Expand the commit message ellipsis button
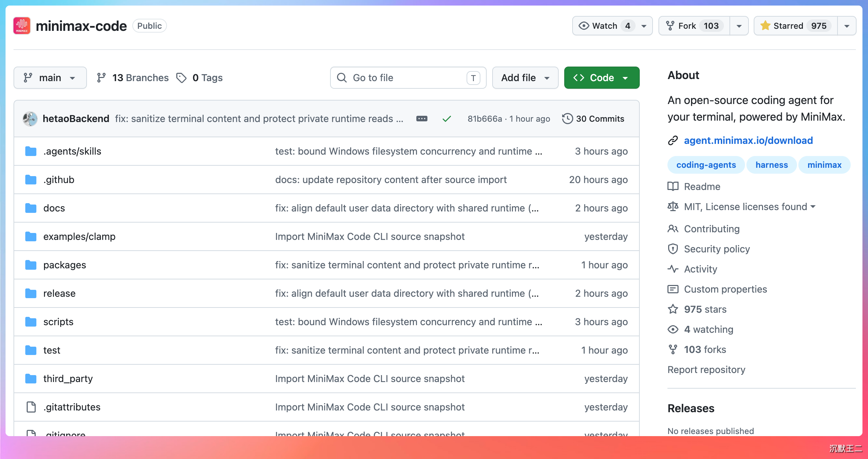Viewport: 868px width, 459px height. (x=422, y=119)
